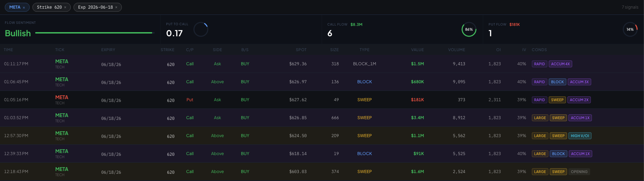Sort table by VOLUME column header
This screenshot has width=644, height=181.
pos(456,50)
